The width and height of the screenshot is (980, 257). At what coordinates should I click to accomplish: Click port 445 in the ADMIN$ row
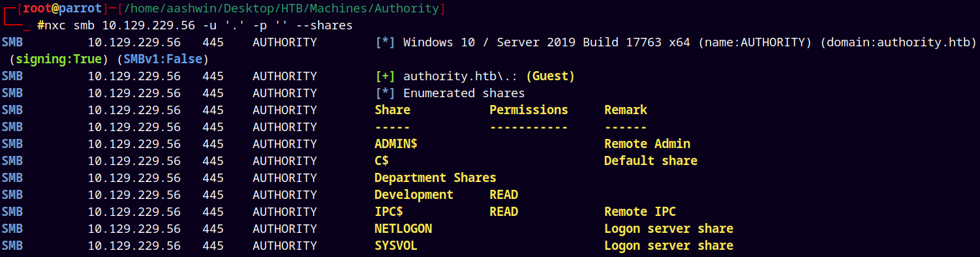213,144
